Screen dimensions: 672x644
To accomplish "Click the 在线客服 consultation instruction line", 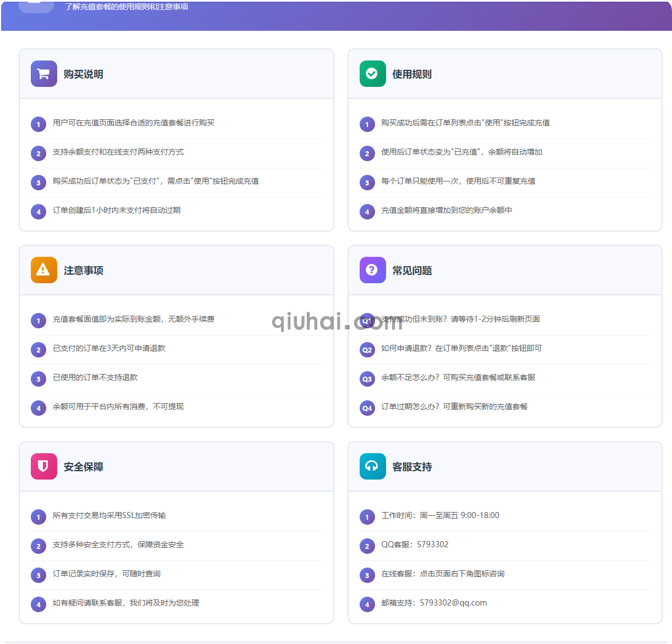I will pyautogui.click(x=443, y=574).
